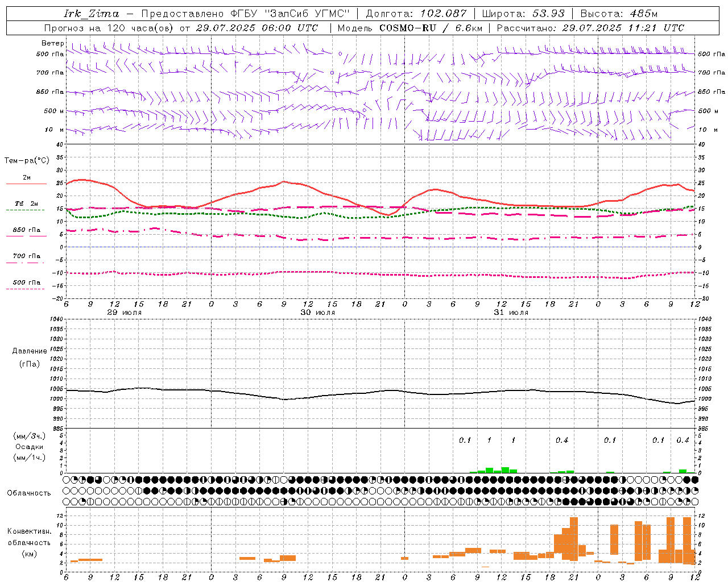Click the station name Irk_Zima in header

[91, 14]
